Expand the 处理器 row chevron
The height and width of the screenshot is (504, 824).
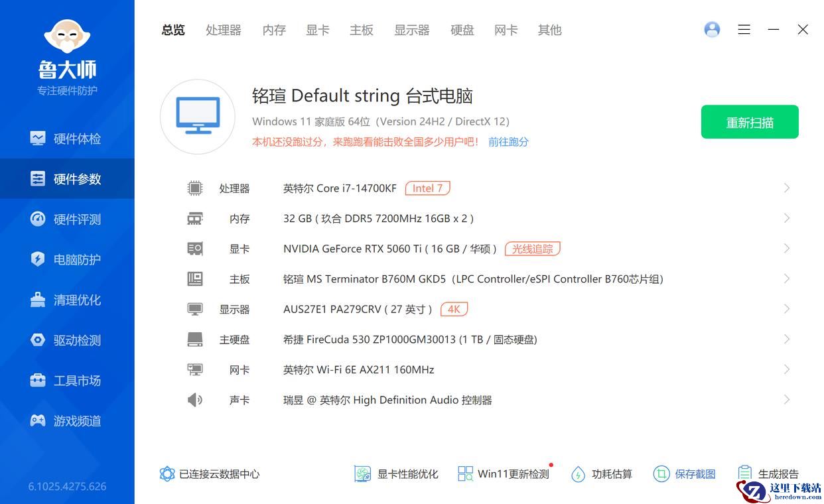[787, 188]
